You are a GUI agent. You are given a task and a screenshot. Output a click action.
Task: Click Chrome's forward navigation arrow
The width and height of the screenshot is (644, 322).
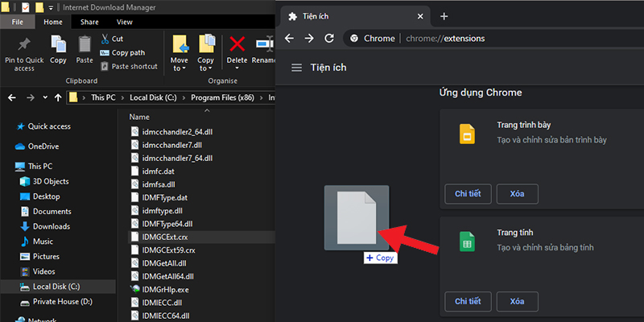[x=309, y=38]
